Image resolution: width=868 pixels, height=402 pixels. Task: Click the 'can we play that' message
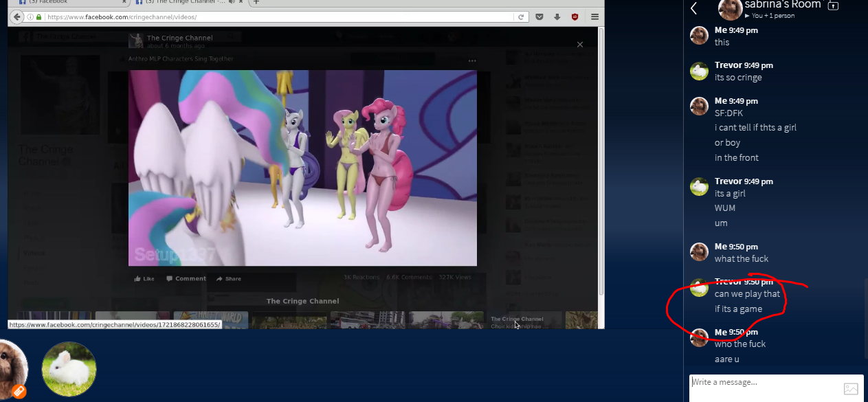coord(747,294)
